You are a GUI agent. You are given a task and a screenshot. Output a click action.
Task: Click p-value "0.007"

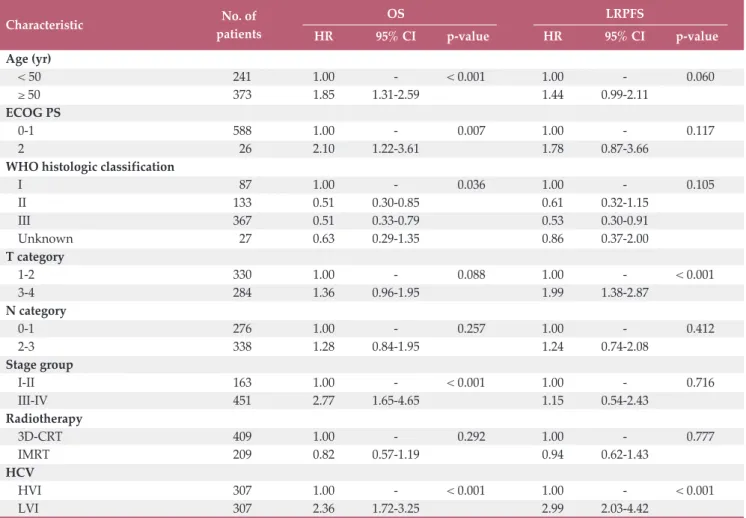pos(471,131)
